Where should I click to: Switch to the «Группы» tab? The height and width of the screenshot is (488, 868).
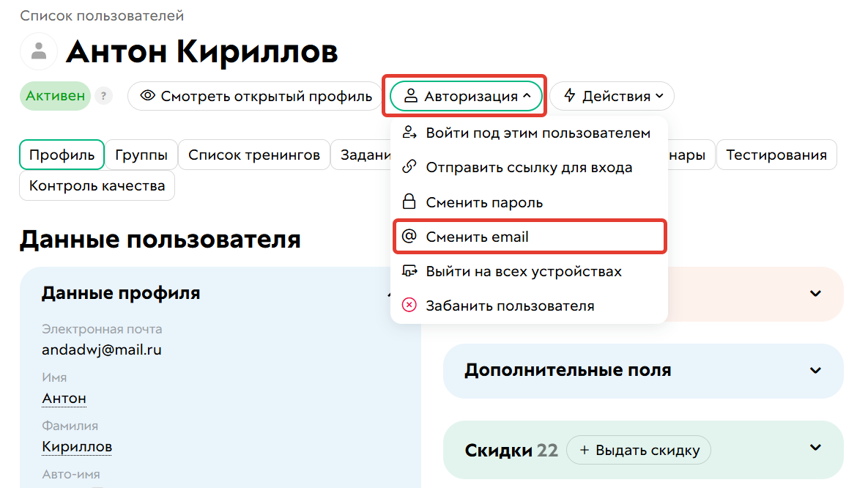click(141, 155)
